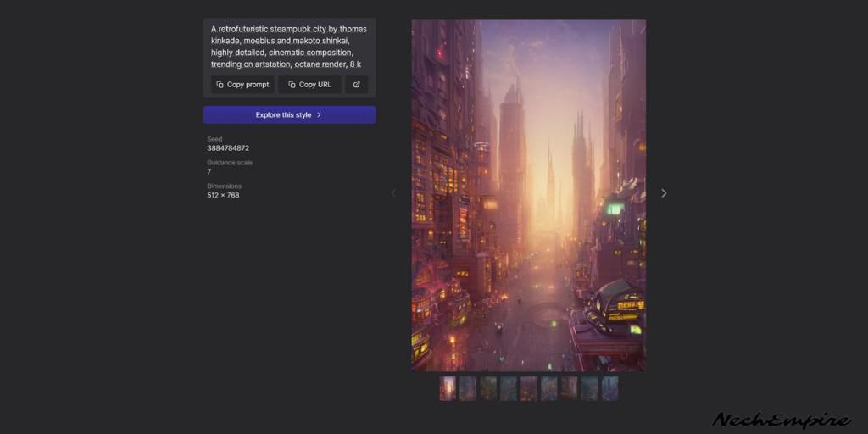Viewport: 868px width, 434px height.
Task: Click the dimensions value 512 × 768
Action: 223,196
